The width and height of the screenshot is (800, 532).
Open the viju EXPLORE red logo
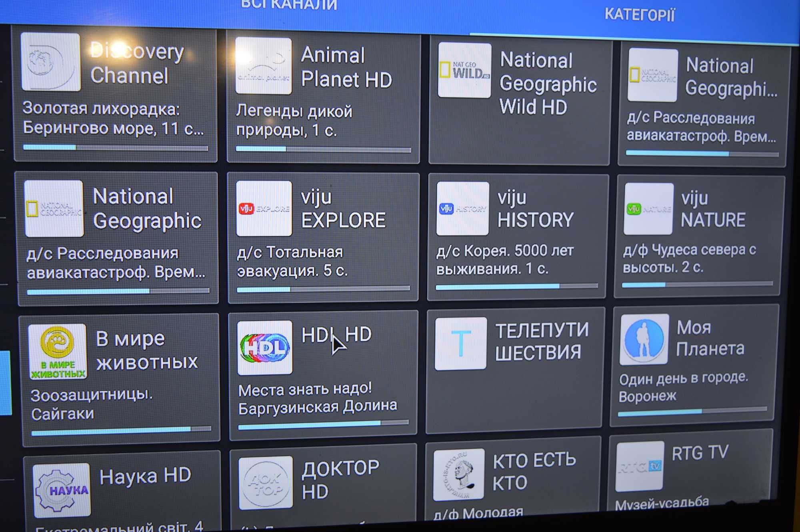pyautogui.click(x=264, y=208)
